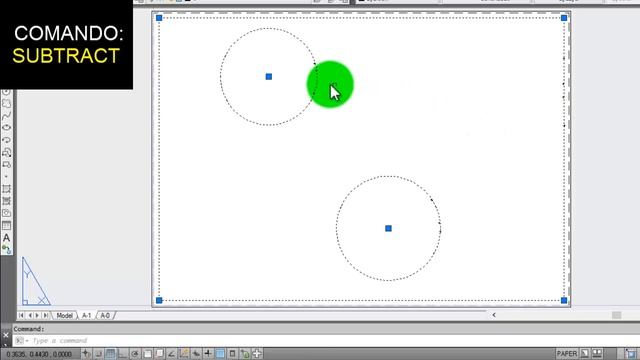Click the viewport bottom-right corner grip
640x360 pixels.
pyautogui.click(x=564, y=300)
